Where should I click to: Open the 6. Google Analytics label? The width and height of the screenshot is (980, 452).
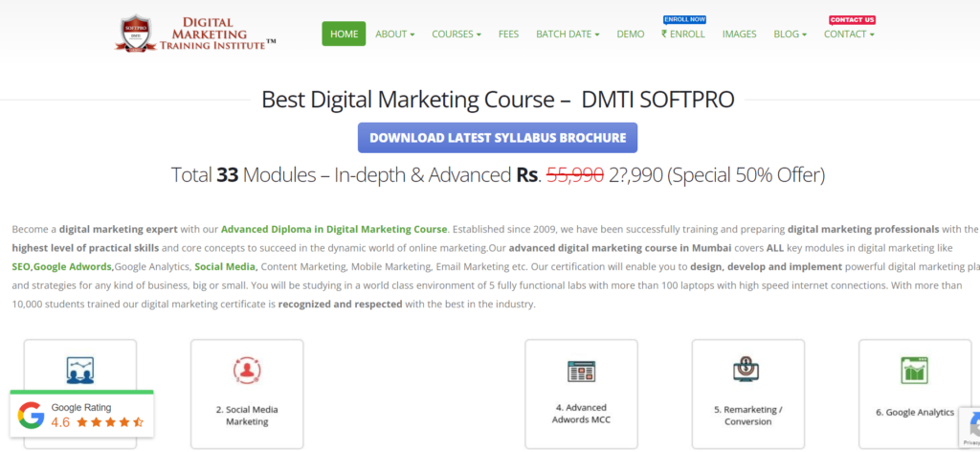tap(915, 413)
